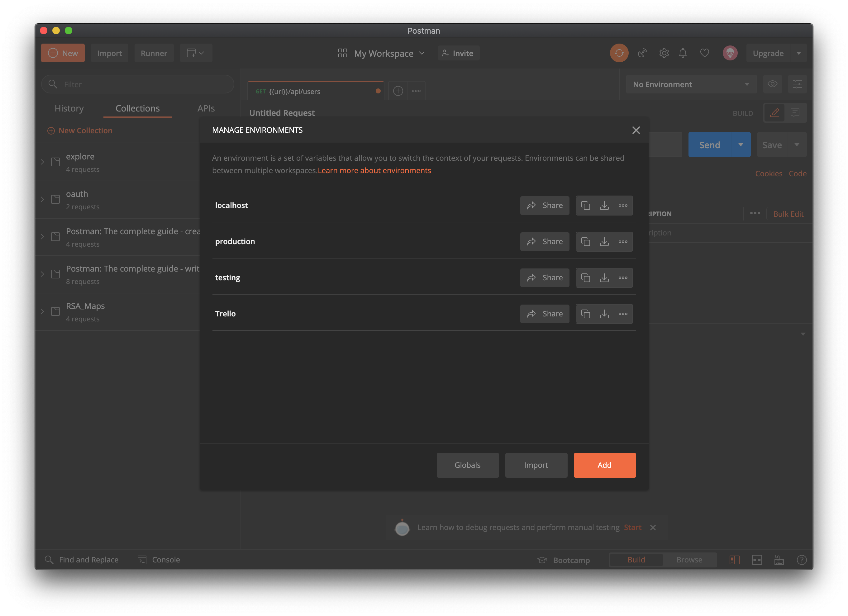The height and width of the screenshot is (616, 848).
Task: Open the production environment
Action: [x=235, y=241]
